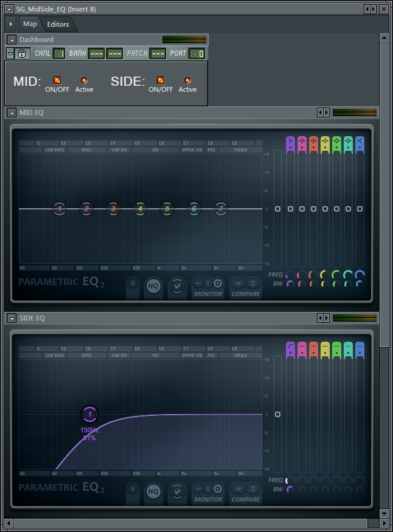Click green band 5 FREQ knob in MID EQ
Viewport: 393px width, 532px height.
click(x=336, y=274)
